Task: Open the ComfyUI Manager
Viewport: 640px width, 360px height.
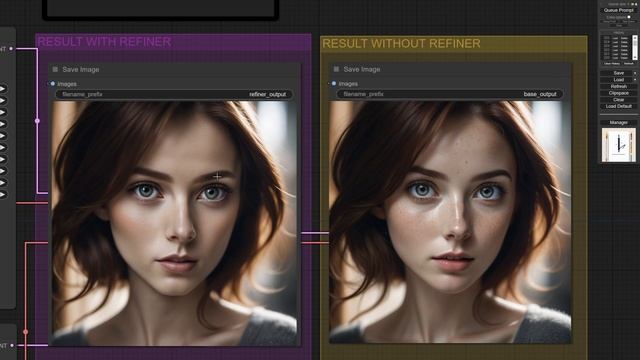Action: point(619,122)
